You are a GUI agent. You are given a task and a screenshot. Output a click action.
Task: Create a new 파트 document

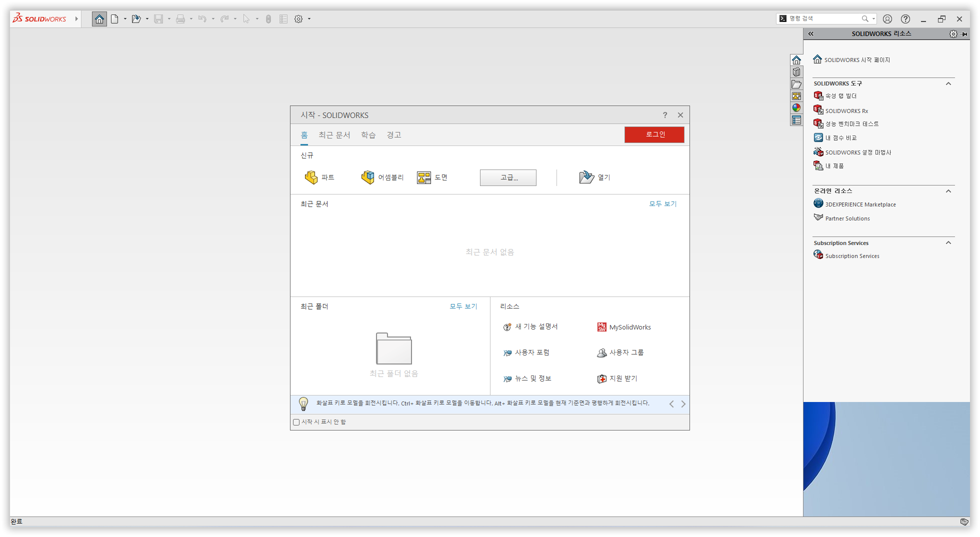[x=319, y=177]
